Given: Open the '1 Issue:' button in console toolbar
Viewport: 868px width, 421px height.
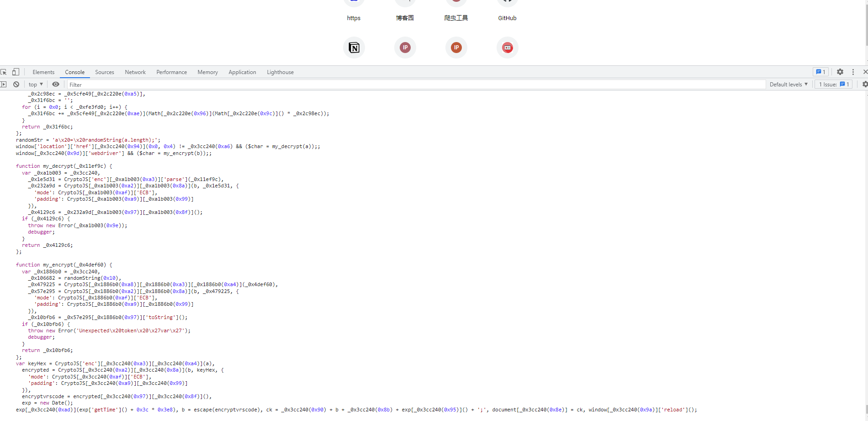Looking at the screenshot, I should (x=834, y=84).
